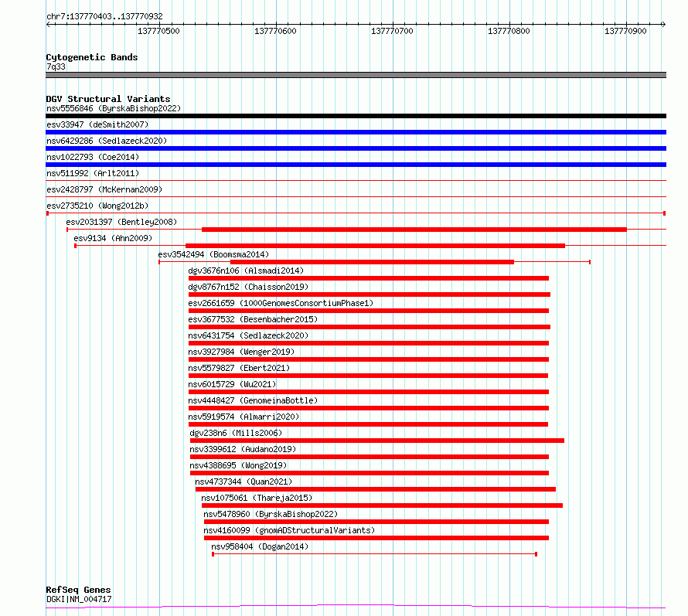Select the esv33947 (deSmith2007) label

tap(97, 124)
